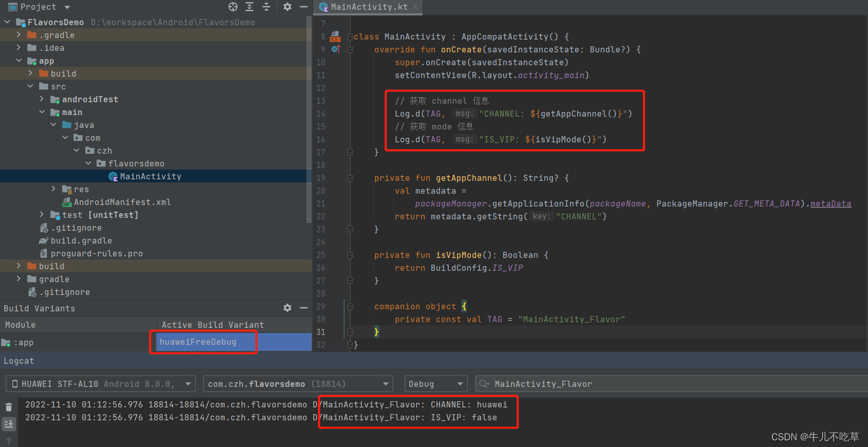The height and width of the screenshot is (447, 868).
Task: Open Project panel settings gear
Action: click(x=287, y=7)
